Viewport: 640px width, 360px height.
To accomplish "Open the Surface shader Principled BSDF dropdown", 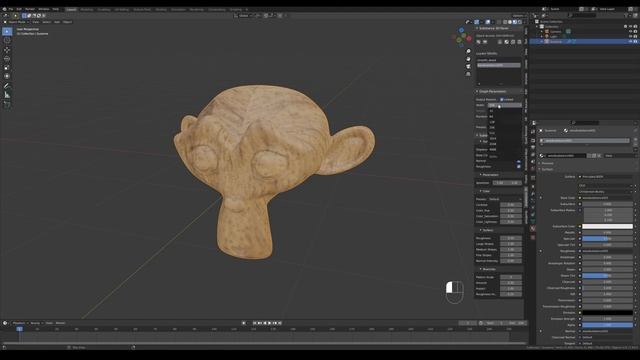I will point(606,177).
